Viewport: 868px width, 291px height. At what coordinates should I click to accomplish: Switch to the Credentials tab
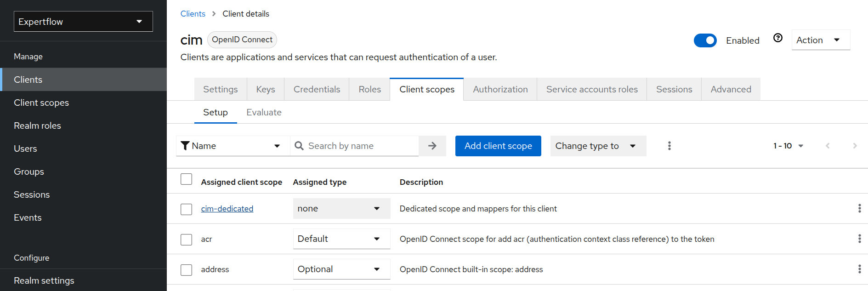pos(317,89)
